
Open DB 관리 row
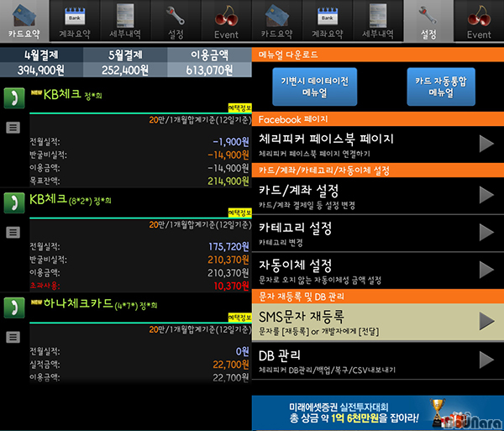[x=378, y=361]
